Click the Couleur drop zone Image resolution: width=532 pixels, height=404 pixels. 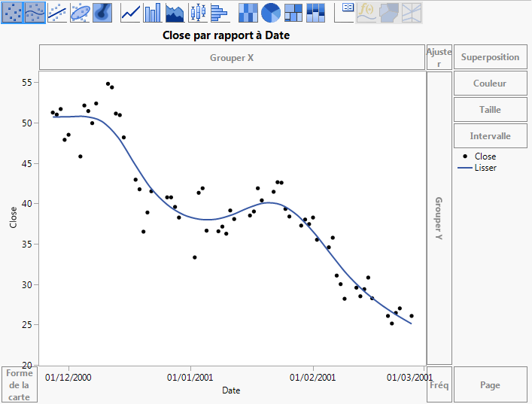[491, 83]
